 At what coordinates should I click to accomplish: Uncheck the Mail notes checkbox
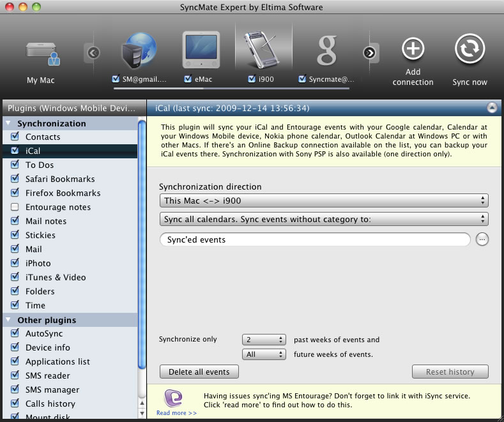pyautogui.click(x=15, y=221)
